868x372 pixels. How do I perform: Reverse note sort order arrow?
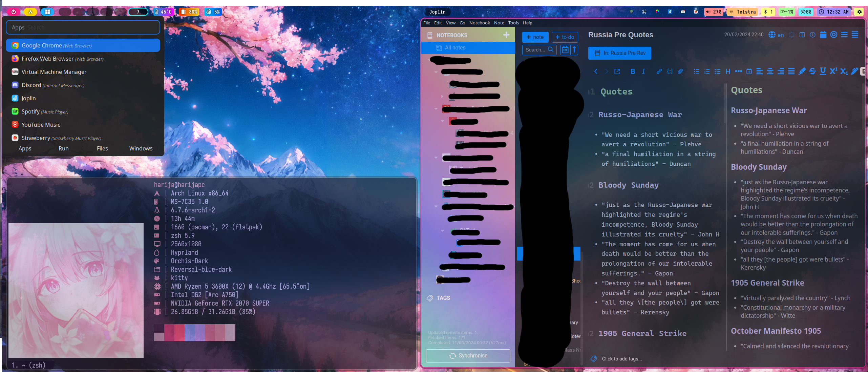574,50
